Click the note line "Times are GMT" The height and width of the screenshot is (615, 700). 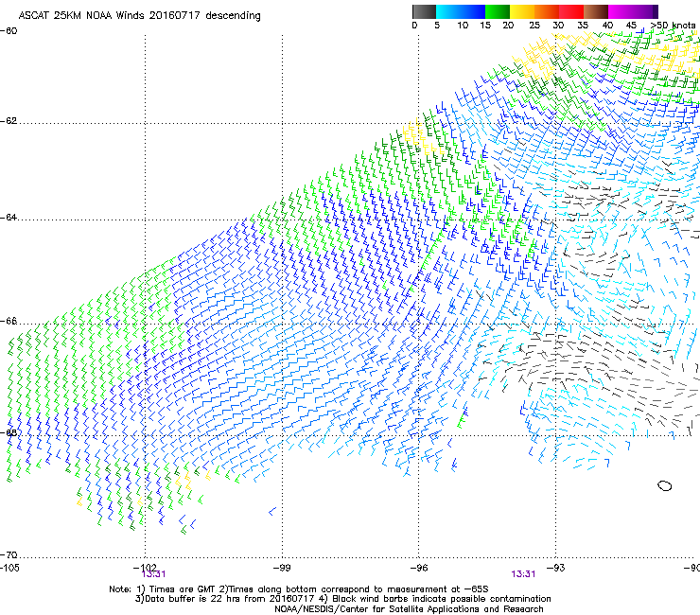coord(183,589)
